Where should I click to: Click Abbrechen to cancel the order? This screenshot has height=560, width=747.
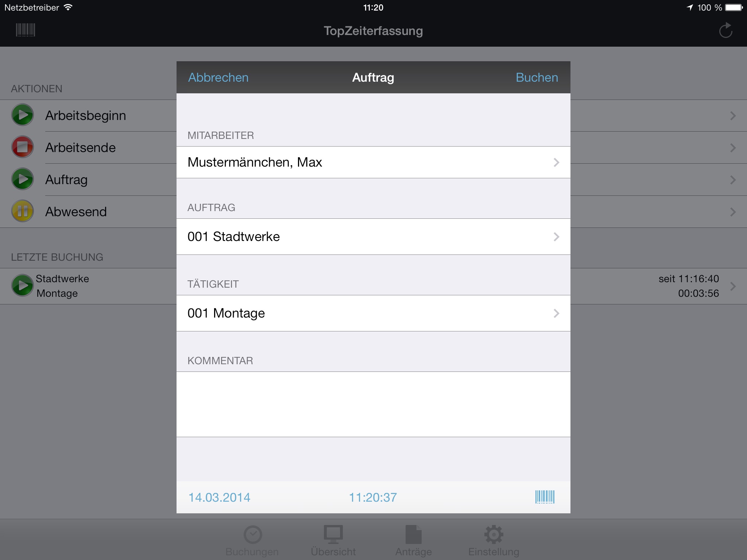click(x=218, y=77)
